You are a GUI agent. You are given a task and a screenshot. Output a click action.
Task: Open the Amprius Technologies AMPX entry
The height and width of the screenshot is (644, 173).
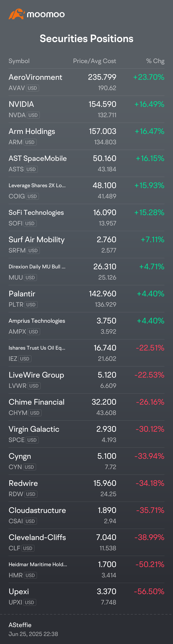click(86, 326)
